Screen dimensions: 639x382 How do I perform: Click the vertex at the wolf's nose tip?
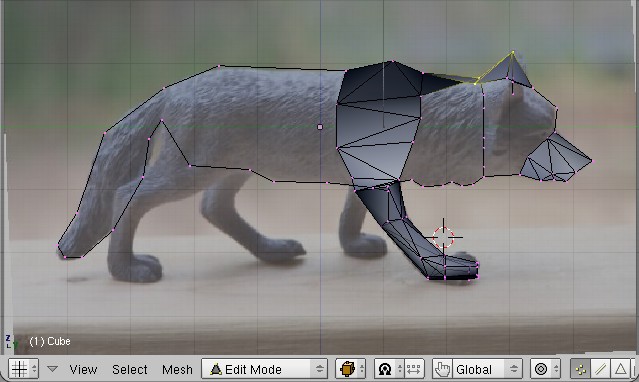click(x=593, y=162)
